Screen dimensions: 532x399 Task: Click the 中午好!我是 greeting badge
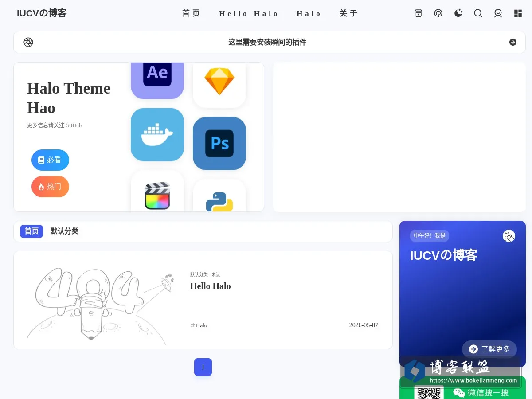[430, 236]
